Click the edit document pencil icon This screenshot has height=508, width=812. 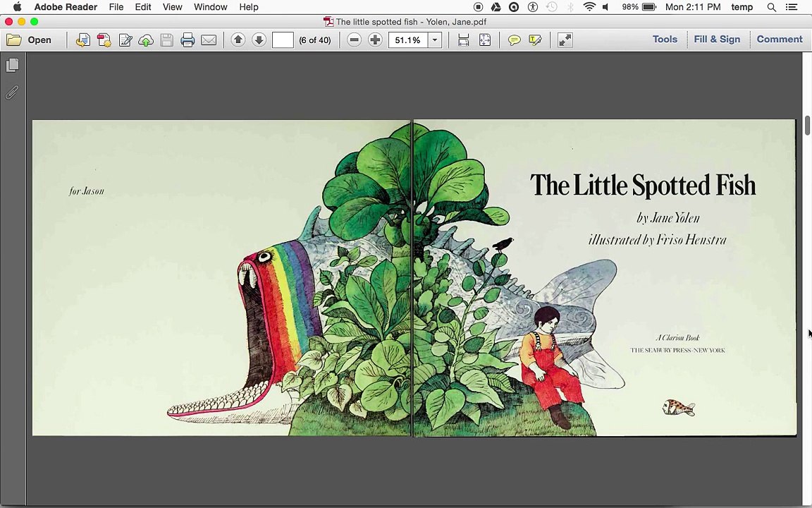tap(125, 40)
